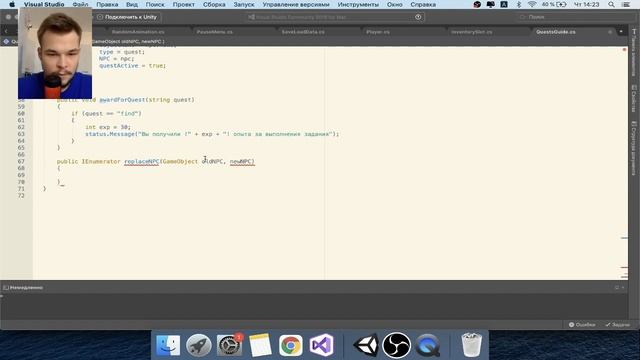Open System Preferences gear in dock
Image resolution: width=640 pixels, height=360 pixels.
[x=229, y=345]
